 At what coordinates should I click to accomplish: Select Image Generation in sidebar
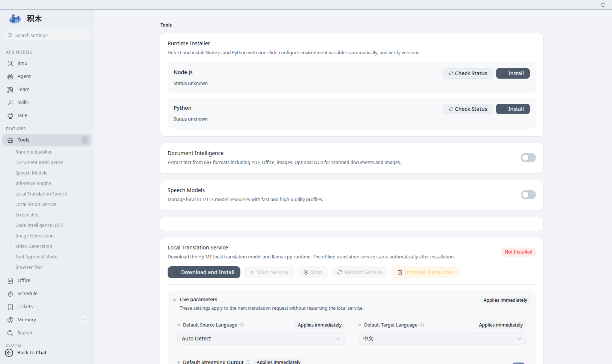(x=34, y=236)
